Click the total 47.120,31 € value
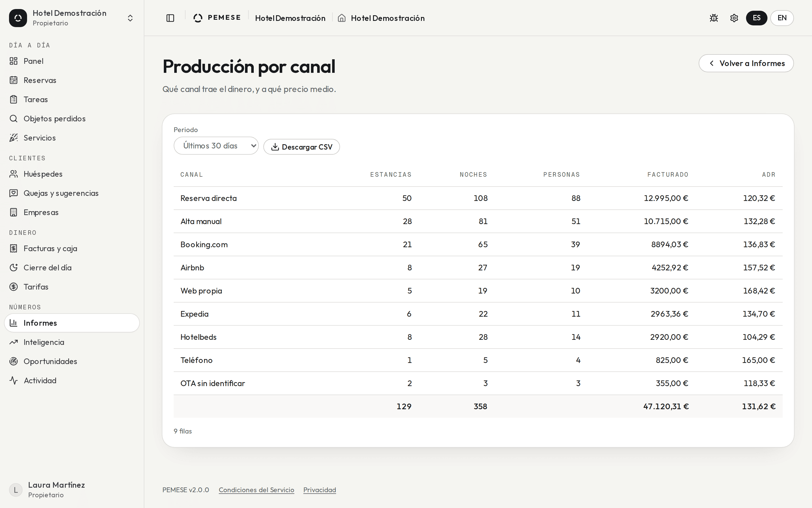 tap(666, 406)
